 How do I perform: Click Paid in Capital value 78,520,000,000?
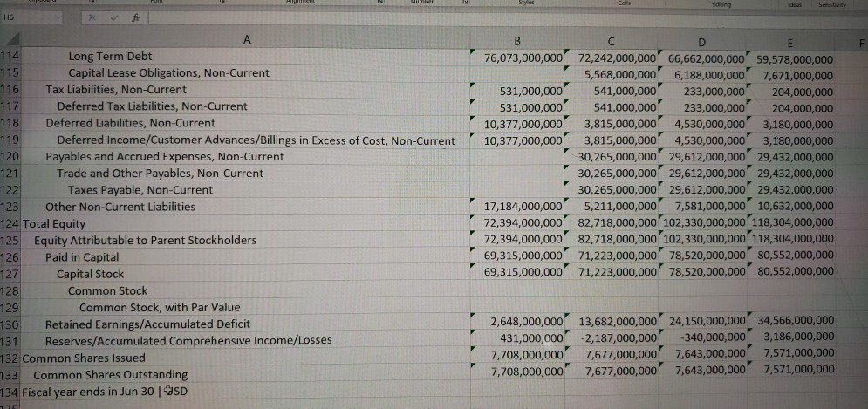(707, 256)
